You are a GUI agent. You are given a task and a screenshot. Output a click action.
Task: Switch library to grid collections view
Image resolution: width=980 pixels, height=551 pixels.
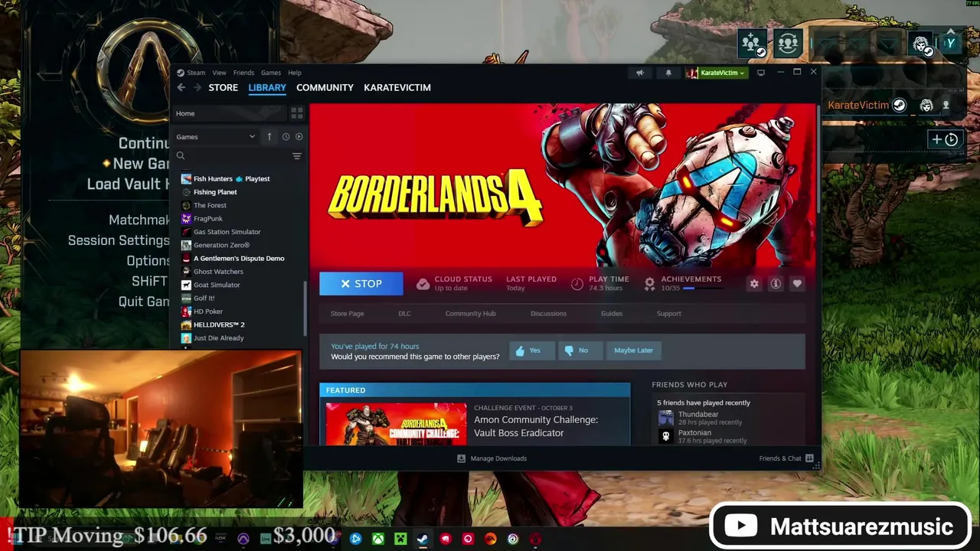tap(297, 113)
